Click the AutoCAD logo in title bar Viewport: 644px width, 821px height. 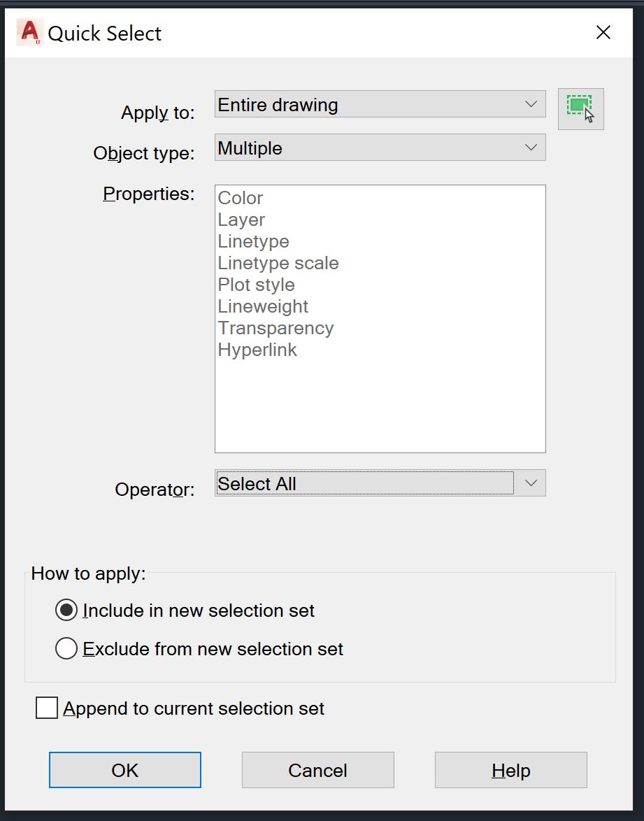click(30, 32)
